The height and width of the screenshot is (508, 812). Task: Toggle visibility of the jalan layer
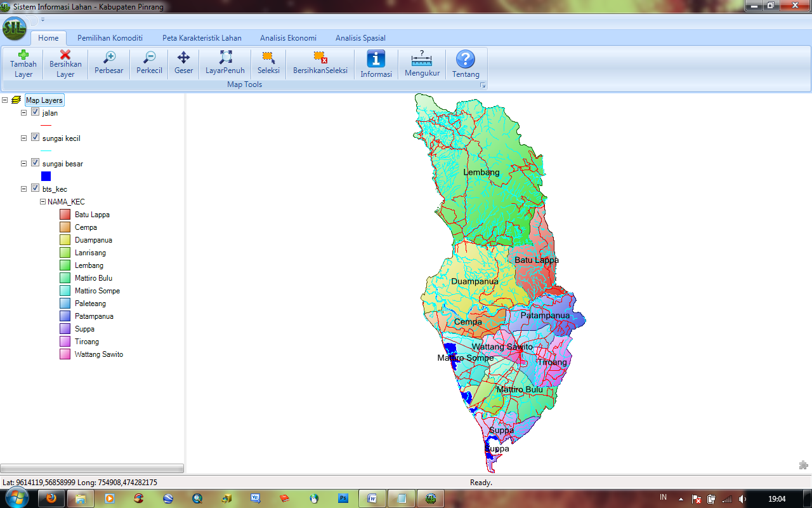[x=35, y=111]
